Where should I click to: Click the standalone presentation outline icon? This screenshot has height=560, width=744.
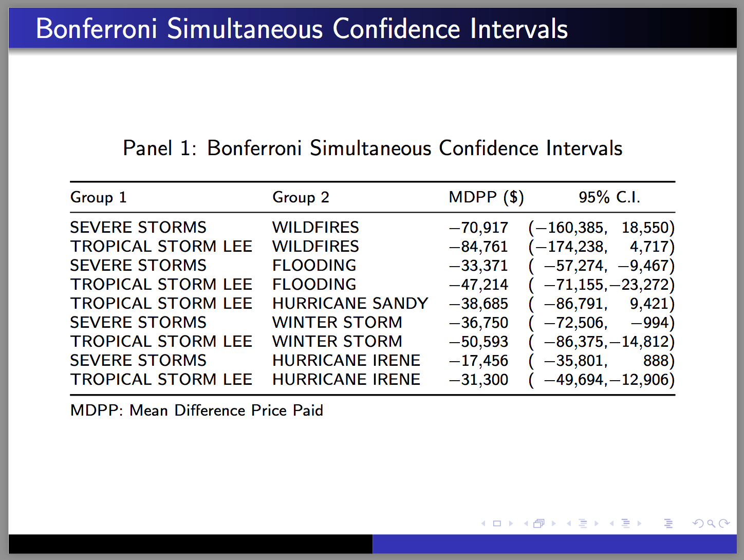pyautogui.click(x=668, y=524)
